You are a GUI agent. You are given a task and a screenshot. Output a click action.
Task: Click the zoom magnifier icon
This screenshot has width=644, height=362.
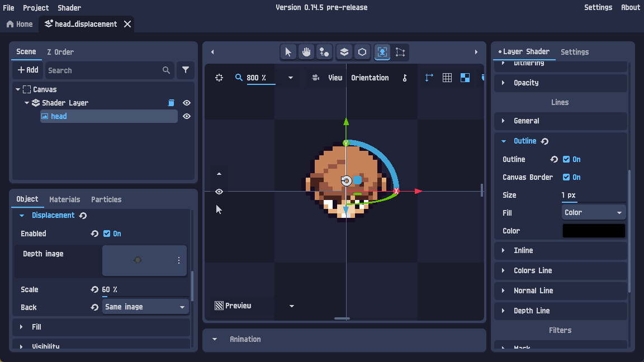[x=239, y=77]
